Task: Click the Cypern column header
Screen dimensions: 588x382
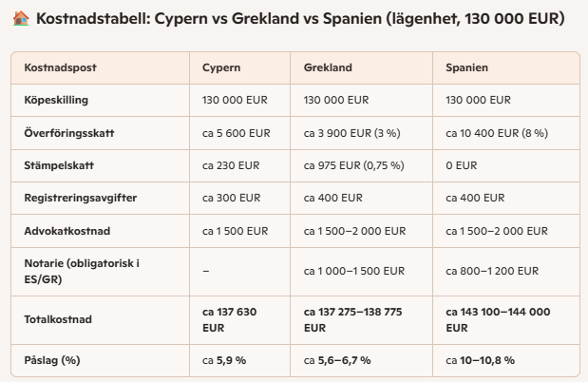Action: (x=221, y=68)
